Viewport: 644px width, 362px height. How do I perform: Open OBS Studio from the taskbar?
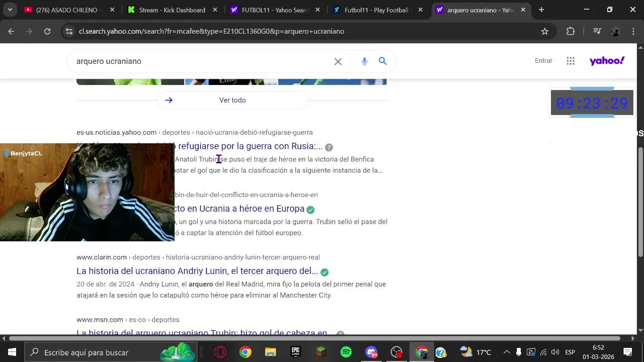(397, 352)
